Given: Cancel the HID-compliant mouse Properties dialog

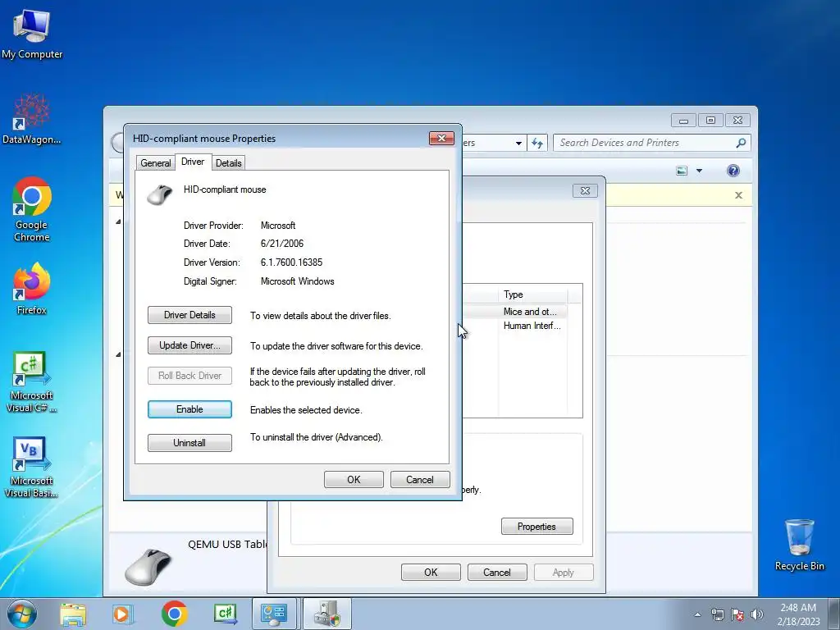Looking at the screenshot, I should tap(420, 479).
